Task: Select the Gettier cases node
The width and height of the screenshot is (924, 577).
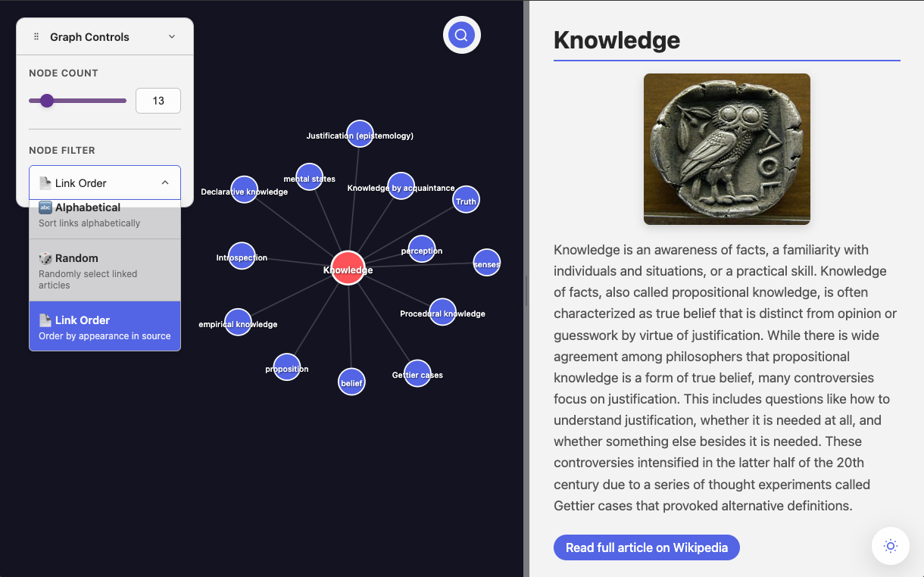Action: (417, 373)
